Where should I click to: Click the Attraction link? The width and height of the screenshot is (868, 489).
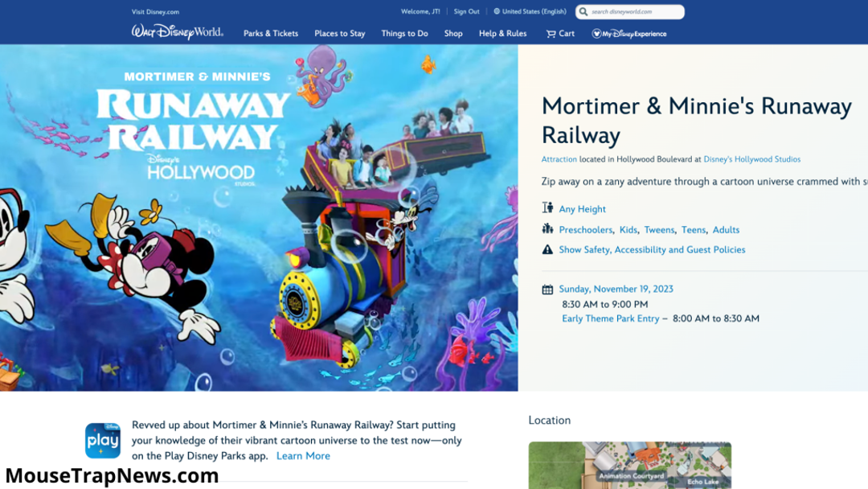click(559, 159)
